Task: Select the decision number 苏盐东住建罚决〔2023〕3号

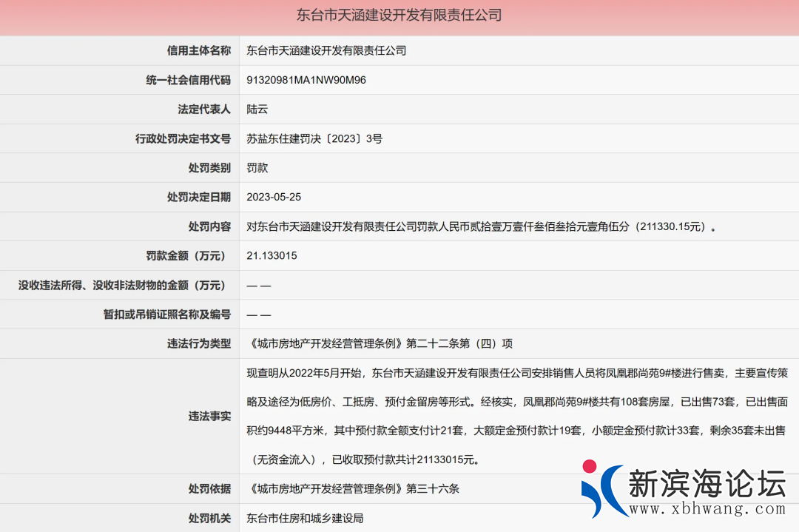Action: coord(314,138)
